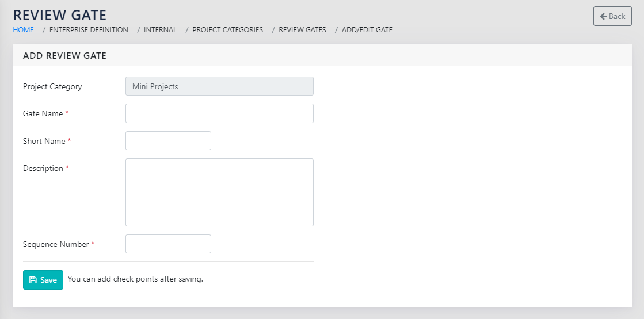Click the Gate Name label
This screenshot has width=644, height=319.
click(43, 114)
